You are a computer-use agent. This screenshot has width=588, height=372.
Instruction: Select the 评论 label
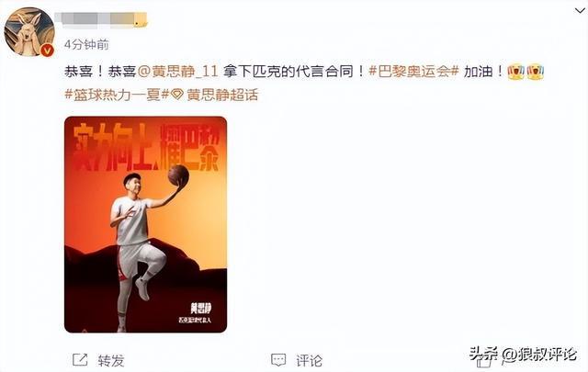point(309,361)
